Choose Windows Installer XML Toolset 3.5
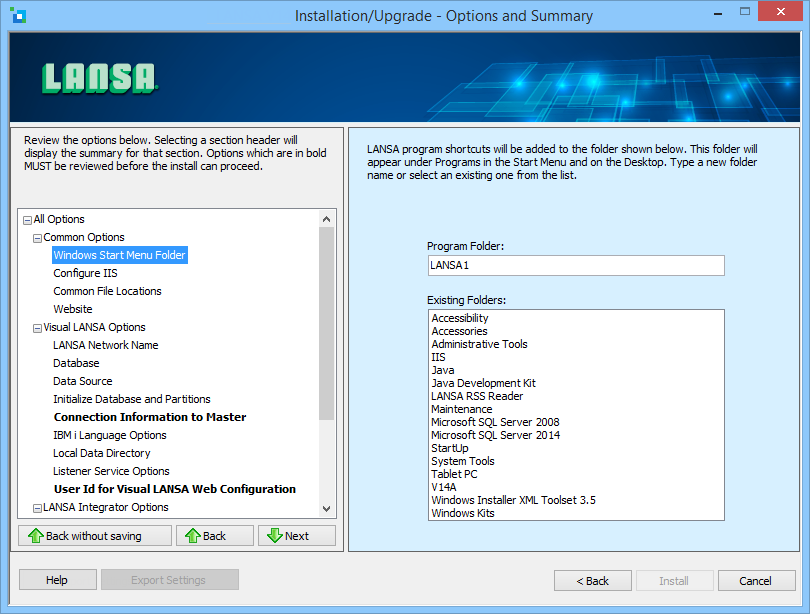 513,500
